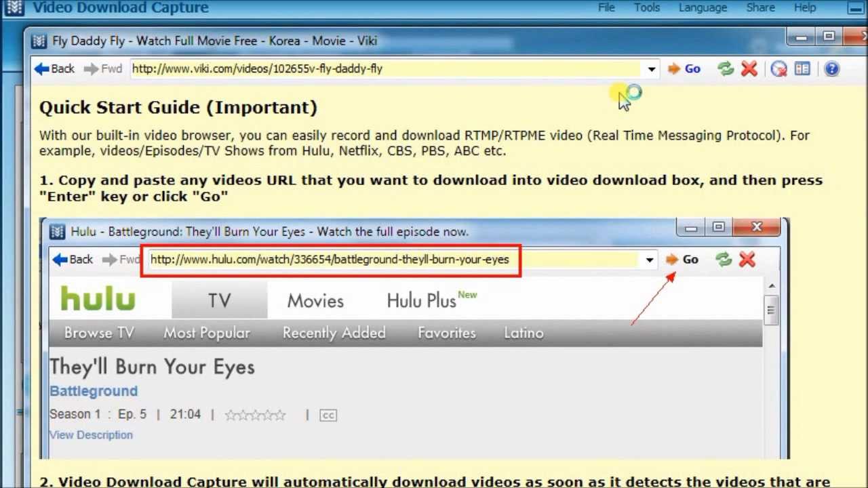The height and width of the screenshot is (488, 868).
Task: Click the CC closed captions icon
Action: click(x=328, y=415)
